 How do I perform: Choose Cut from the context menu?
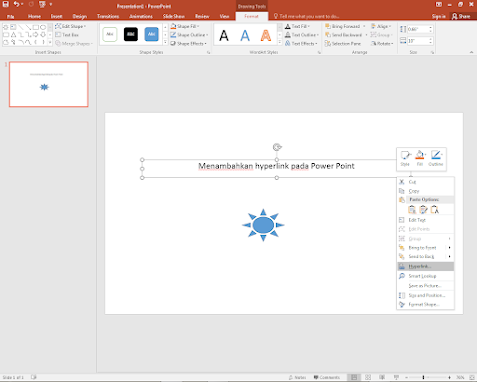pyautogui.click(x=426, y=182)
